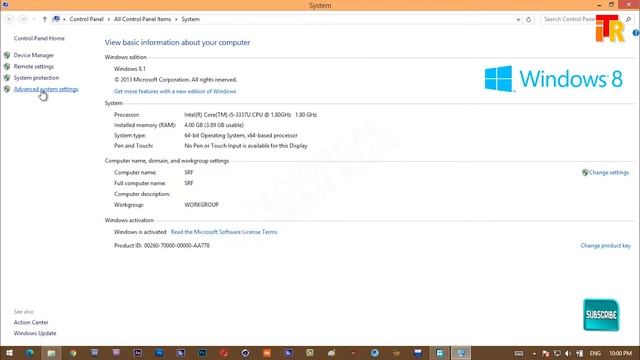The height and width of the screenshot is (360, 640).
Task: Open the Windows Start button
Action: coord(9,353)
